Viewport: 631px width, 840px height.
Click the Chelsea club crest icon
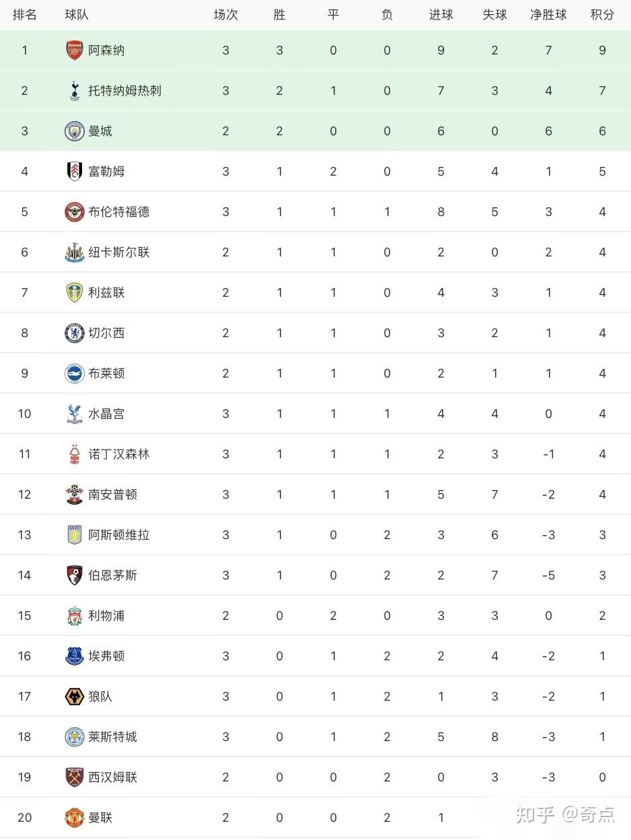coord(74,333)
